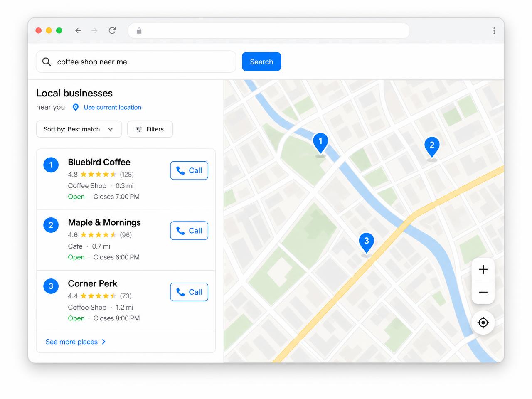Recenter map using the my-location target button

(483, 323)
